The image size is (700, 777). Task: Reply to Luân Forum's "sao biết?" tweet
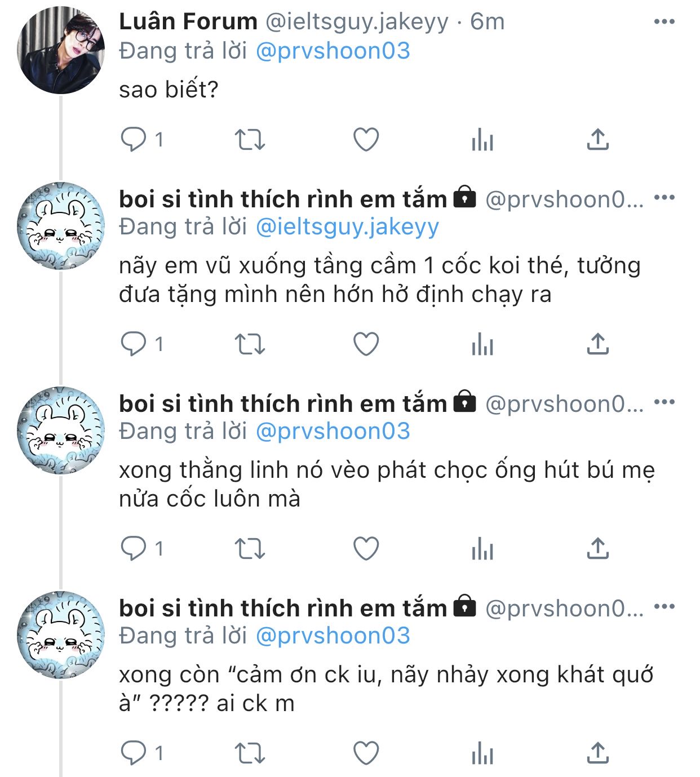(134, 140)
